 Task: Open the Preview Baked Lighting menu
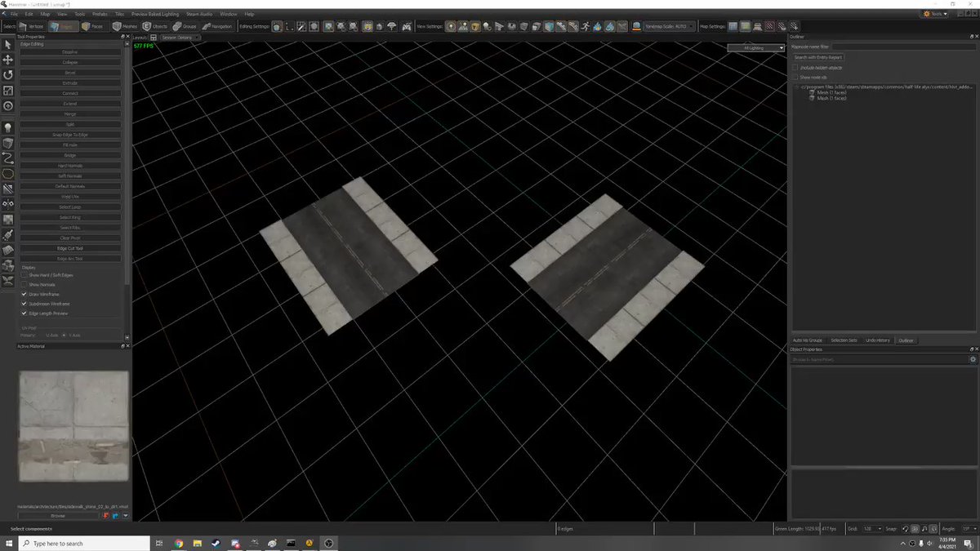pos(155,14)
